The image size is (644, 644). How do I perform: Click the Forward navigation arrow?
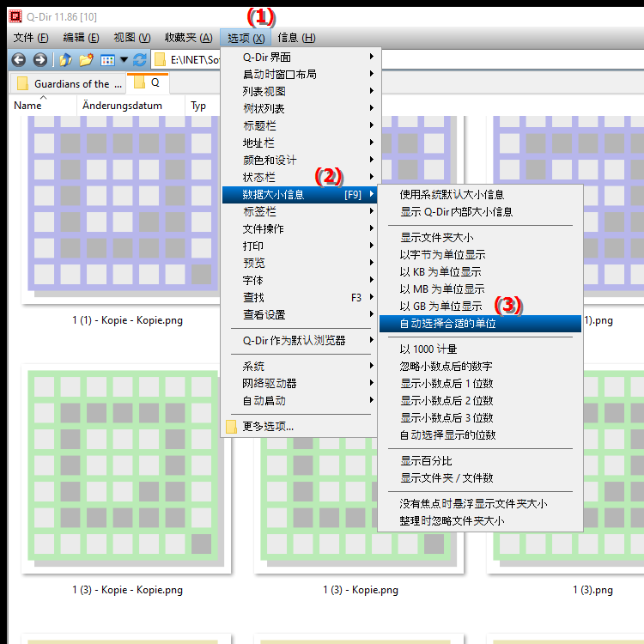tap(39, 60)
